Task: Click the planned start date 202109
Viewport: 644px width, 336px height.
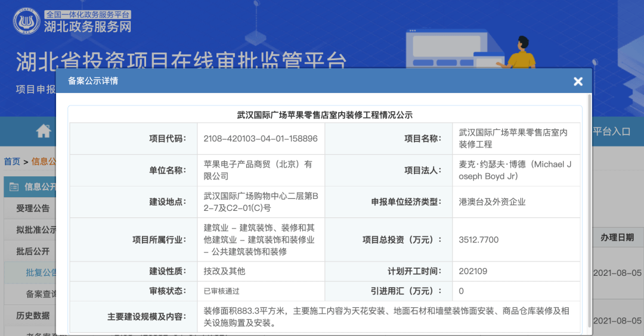Action: [473, 271]
